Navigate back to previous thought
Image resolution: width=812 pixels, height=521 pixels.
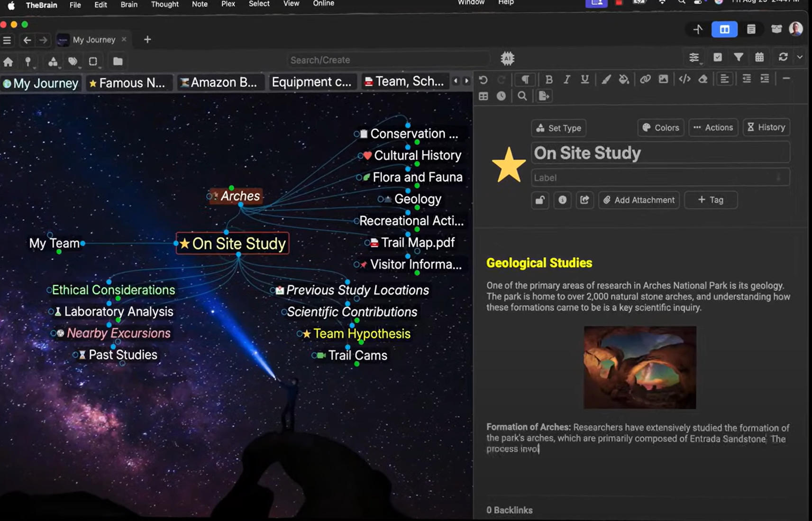coord(27,40)
